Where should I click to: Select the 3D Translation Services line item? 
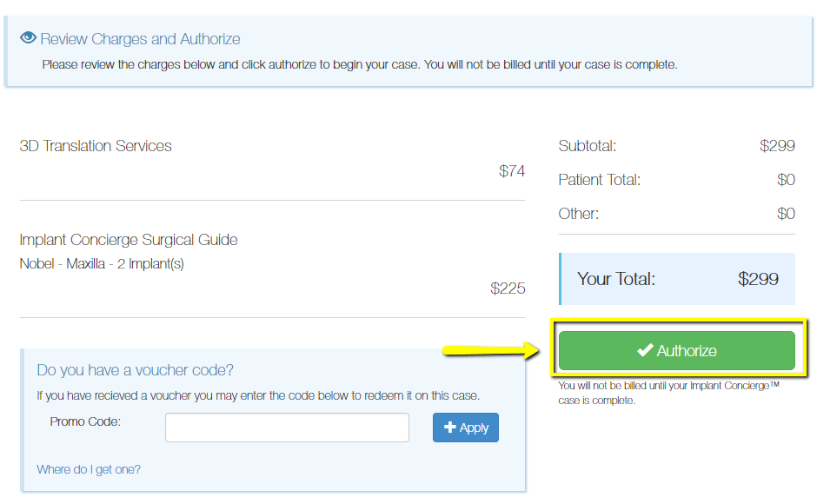click(x=96, y=146)
